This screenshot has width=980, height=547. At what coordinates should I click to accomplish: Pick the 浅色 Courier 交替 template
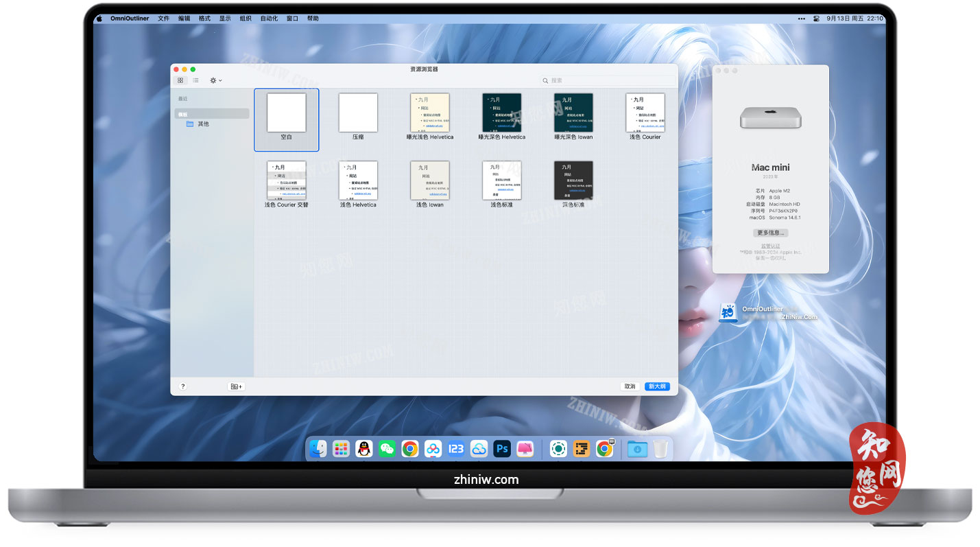pyautogui.click(x=286, y=181)
